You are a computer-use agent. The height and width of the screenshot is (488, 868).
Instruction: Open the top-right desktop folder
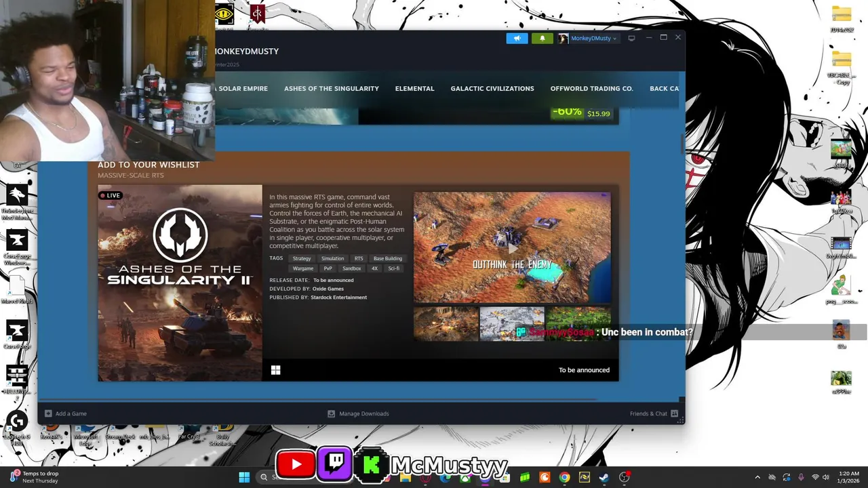(842, 18)
